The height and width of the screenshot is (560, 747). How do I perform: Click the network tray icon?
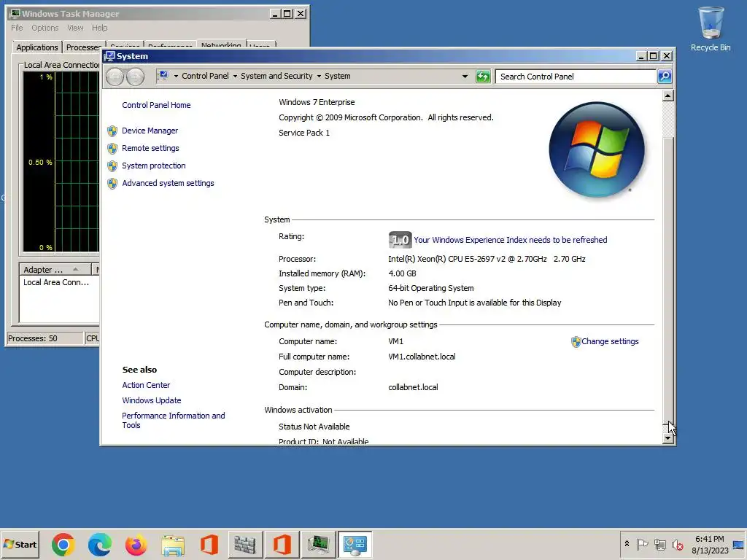point(659,544)
